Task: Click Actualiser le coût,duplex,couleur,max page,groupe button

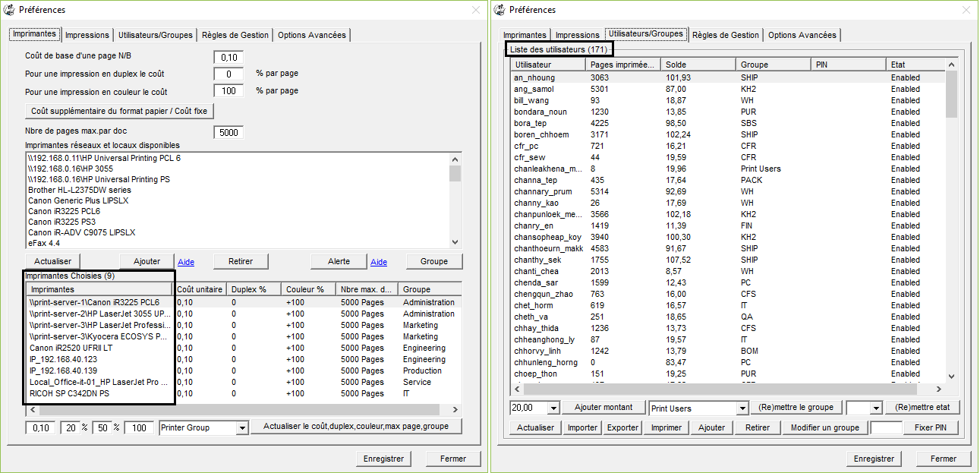Action: 356,427
